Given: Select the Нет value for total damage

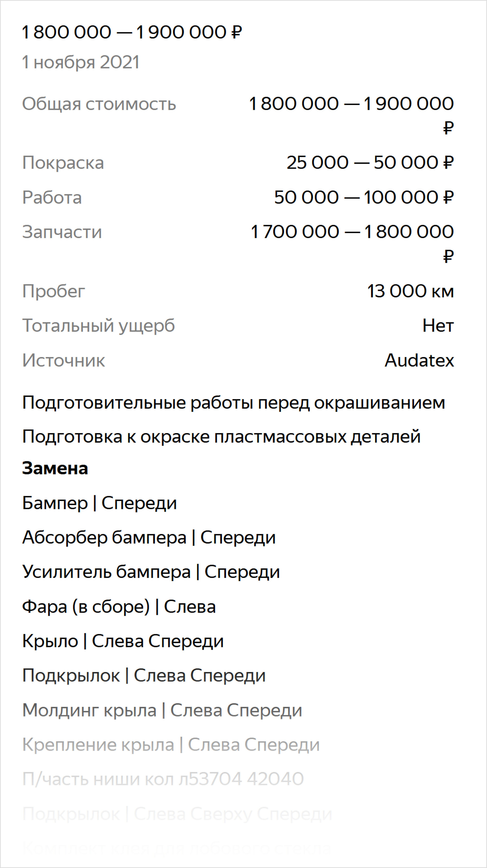Looking at the screenshot, I should tap(438, 326).
